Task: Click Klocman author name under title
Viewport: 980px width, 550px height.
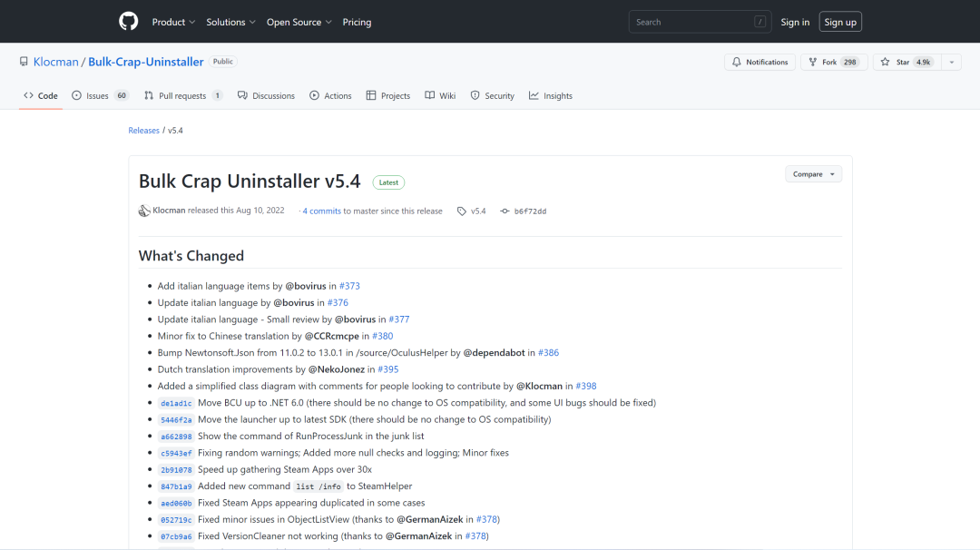Action: (169, 211)
